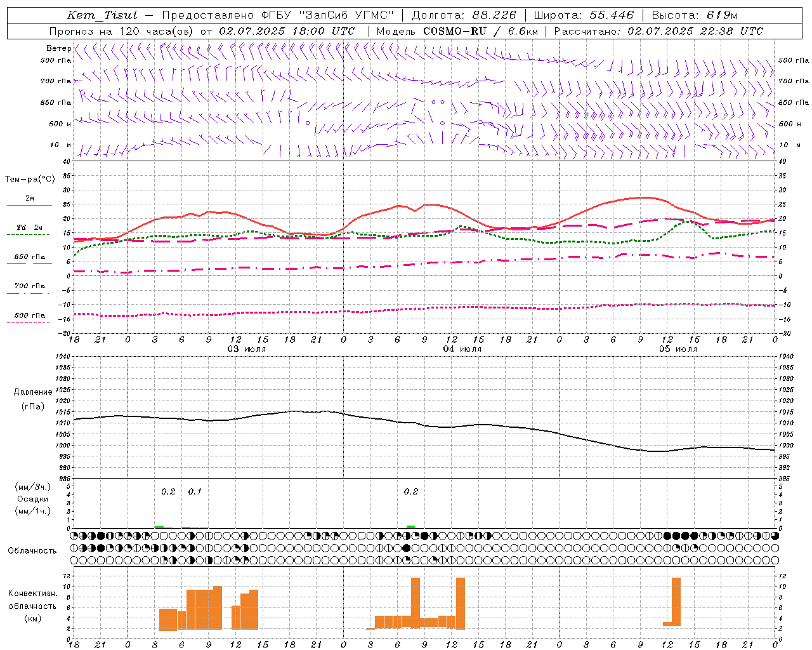This screenshot has width=812, height=650.
Task: Select the left 850 гПа wind level label
Action: click(x=56, y=102)
